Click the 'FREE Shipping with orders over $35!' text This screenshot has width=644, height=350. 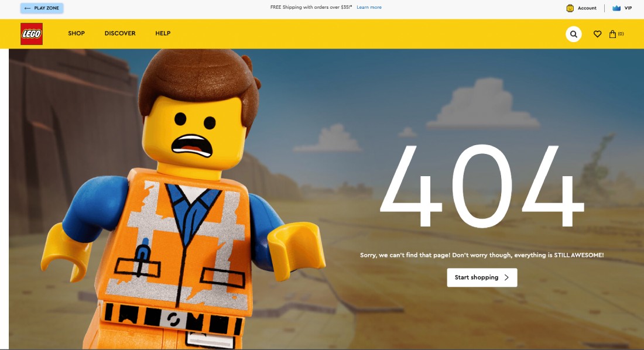point(311,8)
